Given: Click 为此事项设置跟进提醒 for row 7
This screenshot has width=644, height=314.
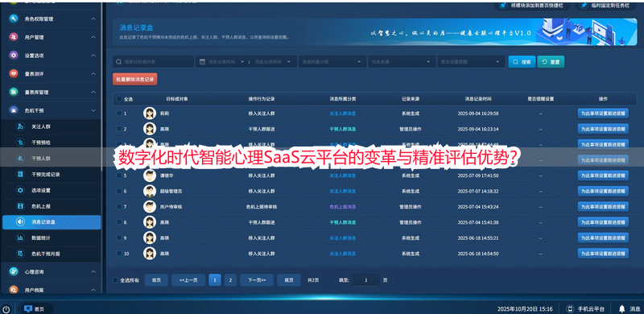Looking at the screenshot, I should 603,207.
